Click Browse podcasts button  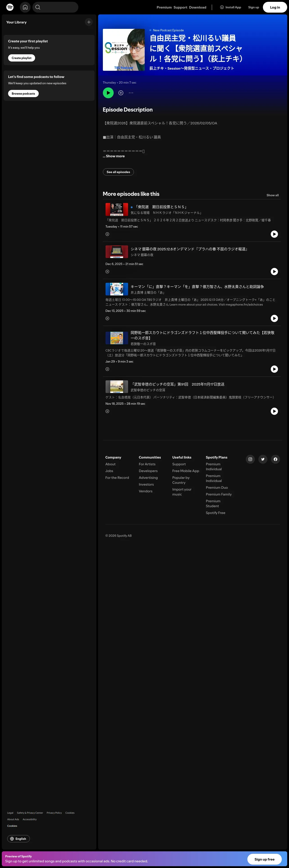click(x=23, y=94)
